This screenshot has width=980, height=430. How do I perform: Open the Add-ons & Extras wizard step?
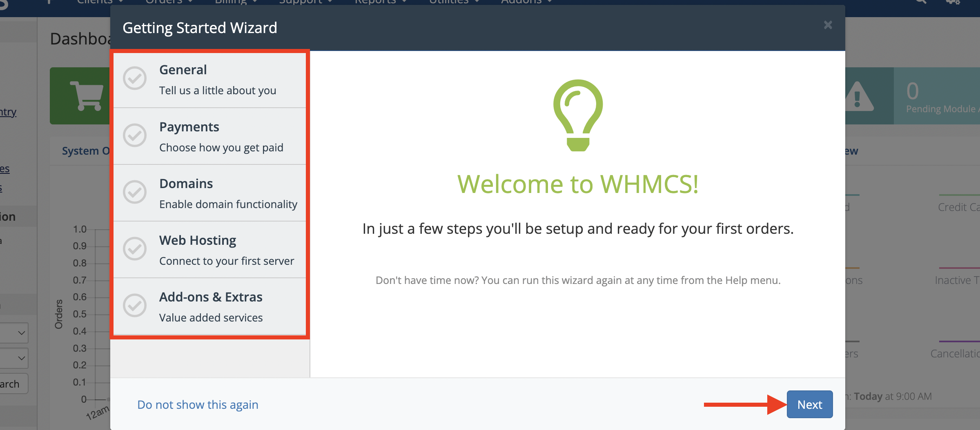(x=210, y=306)
